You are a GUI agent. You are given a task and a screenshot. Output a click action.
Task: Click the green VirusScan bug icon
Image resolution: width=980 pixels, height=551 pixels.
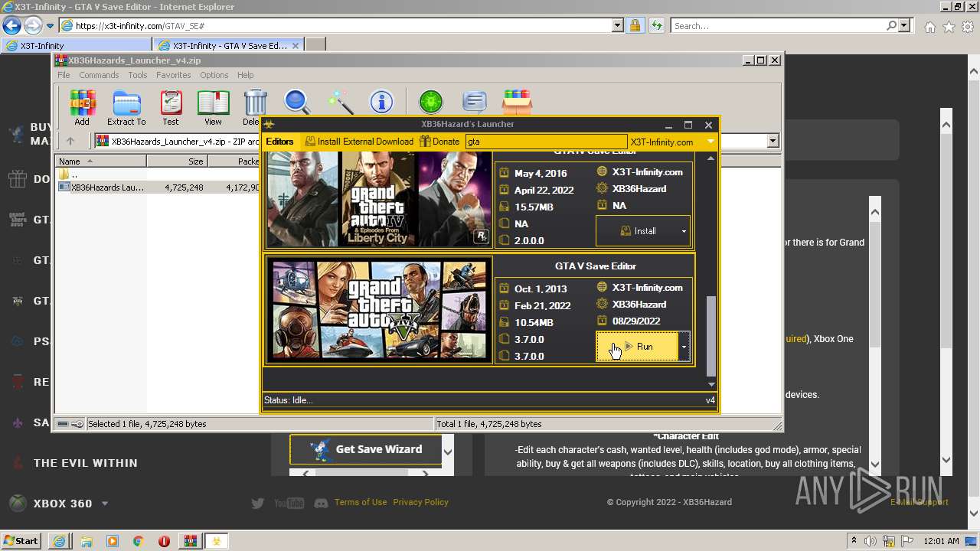(431, 102)
